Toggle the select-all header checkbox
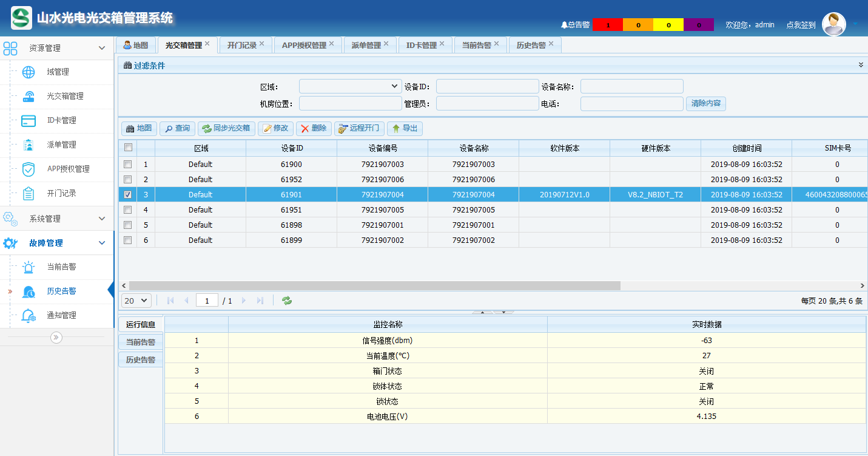The height and width of the screenshot is (456, 868). (x=127, y=148)
